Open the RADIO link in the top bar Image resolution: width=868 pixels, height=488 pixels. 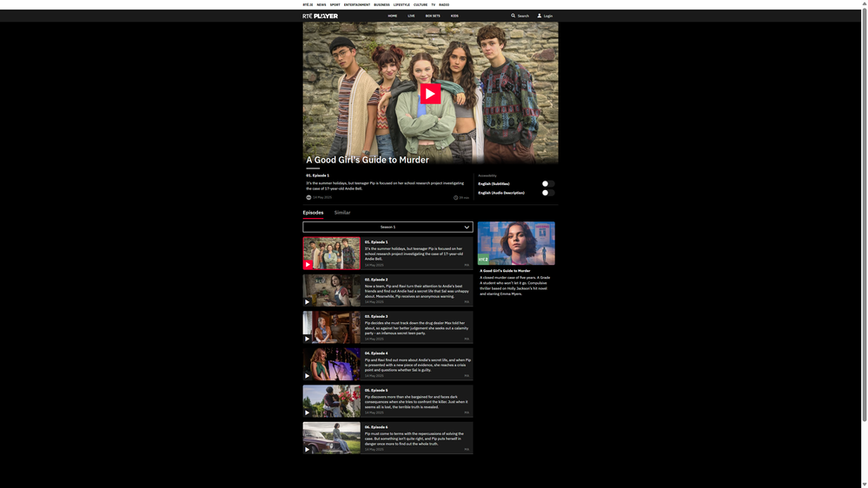(x=444, y=4)
